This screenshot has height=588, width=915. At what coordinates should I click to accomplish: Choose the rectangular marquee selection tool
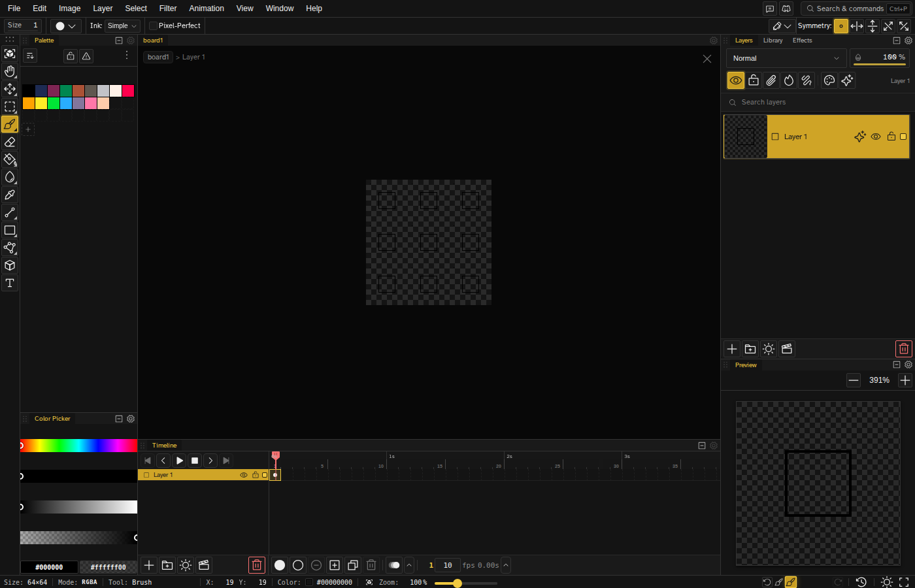point(10,106)
